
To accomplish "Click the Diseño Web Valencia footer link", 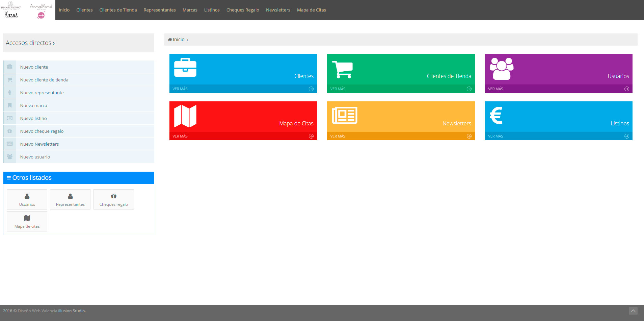I will (37, 311).
